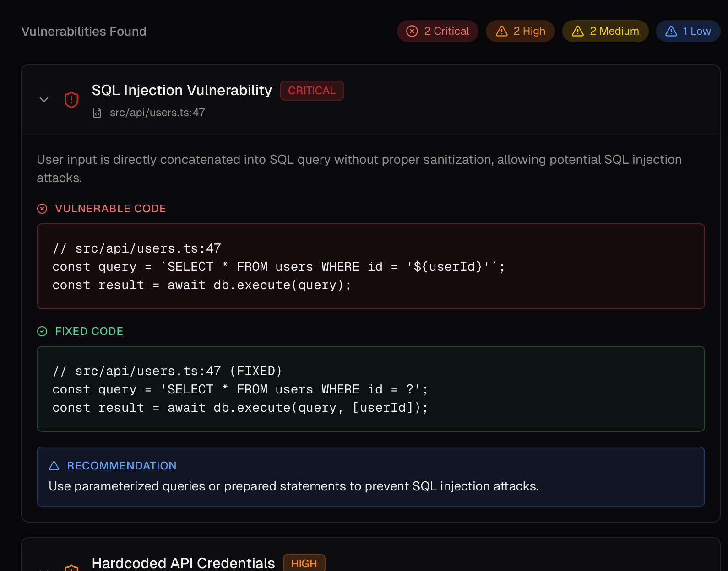Click the fixed code db.execute line
This screenshot has width=728, height=571.
(x=240, y=408)
